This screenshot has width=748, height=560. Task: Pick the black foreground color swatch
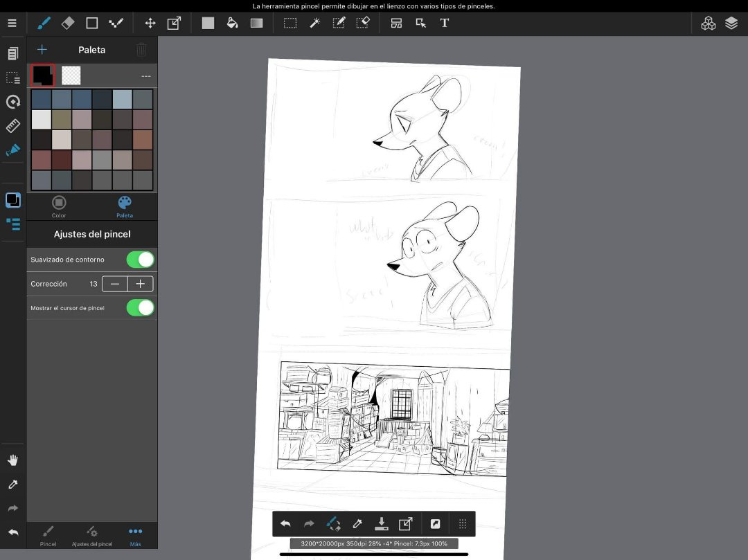tap(43, 75)
